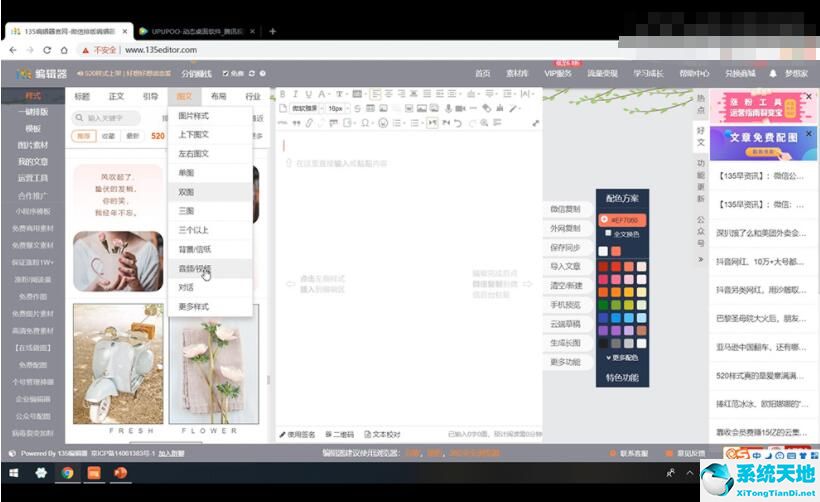This screenshot has height=502, width=820.
Task: Align text right in the toolbar
Action: (x=402, y=94)
